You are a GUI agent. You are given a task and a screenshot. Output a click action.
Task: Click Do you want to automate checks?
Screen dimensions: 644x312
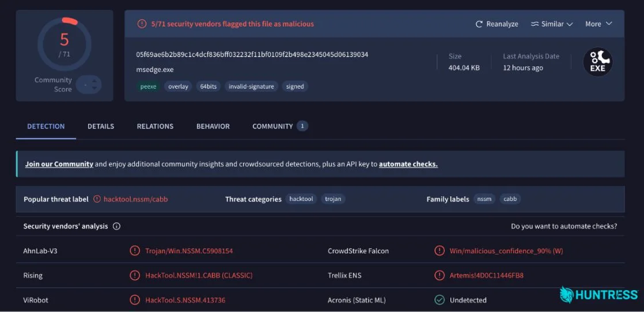tap(564, 226)
